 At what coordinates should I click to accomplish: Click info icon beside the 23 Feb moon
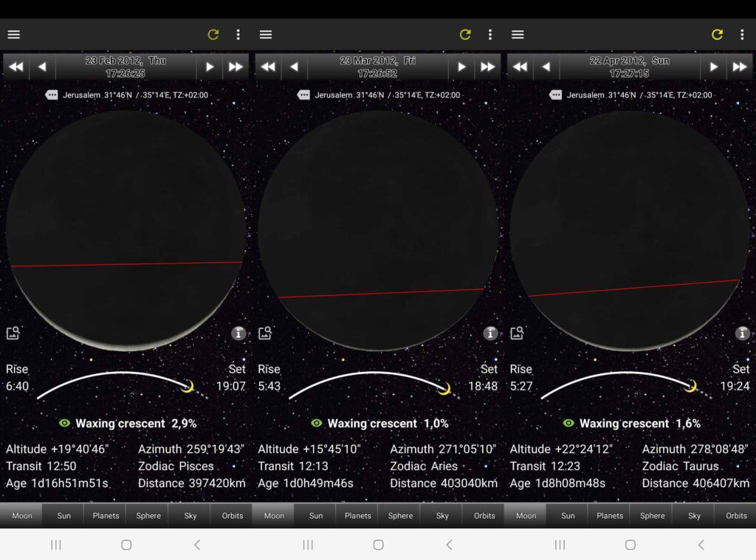tap(238, 333)
